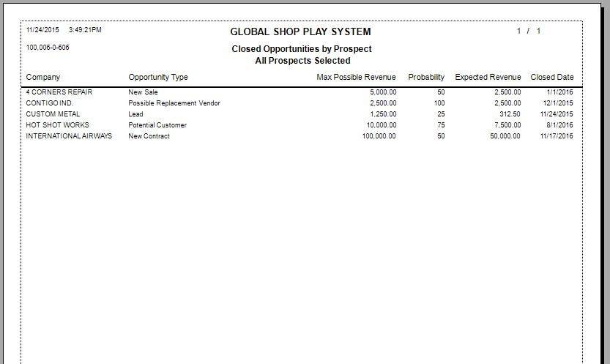Click the probability value 100

(x=439, y=103)
